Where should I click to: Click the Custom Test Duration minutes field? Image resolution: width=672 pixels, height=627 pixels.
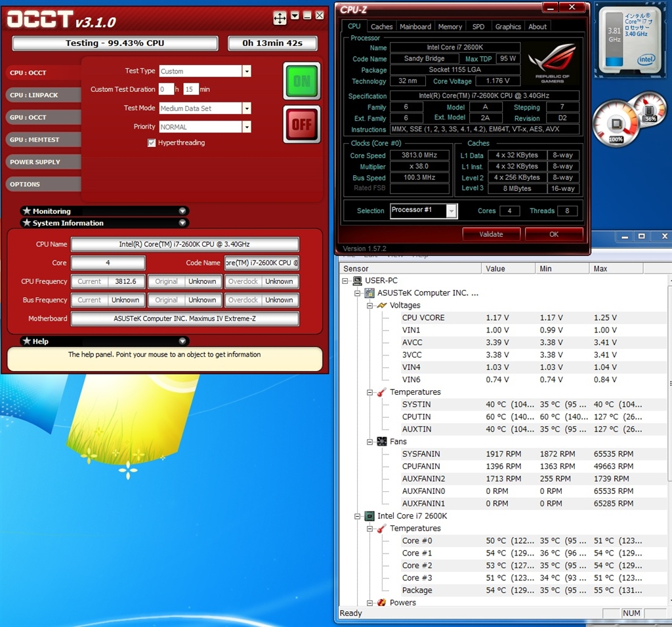coord(190,89)
